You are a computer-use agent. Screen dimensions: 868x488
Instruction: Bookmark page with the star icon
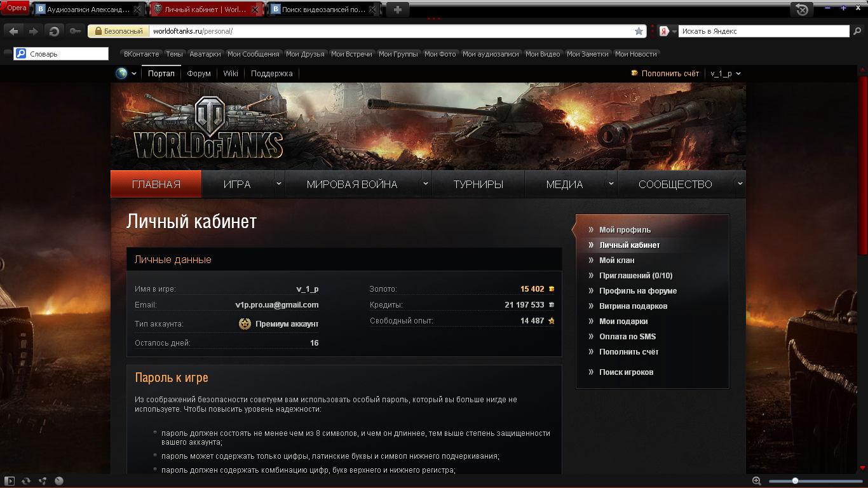pos(639,31)
